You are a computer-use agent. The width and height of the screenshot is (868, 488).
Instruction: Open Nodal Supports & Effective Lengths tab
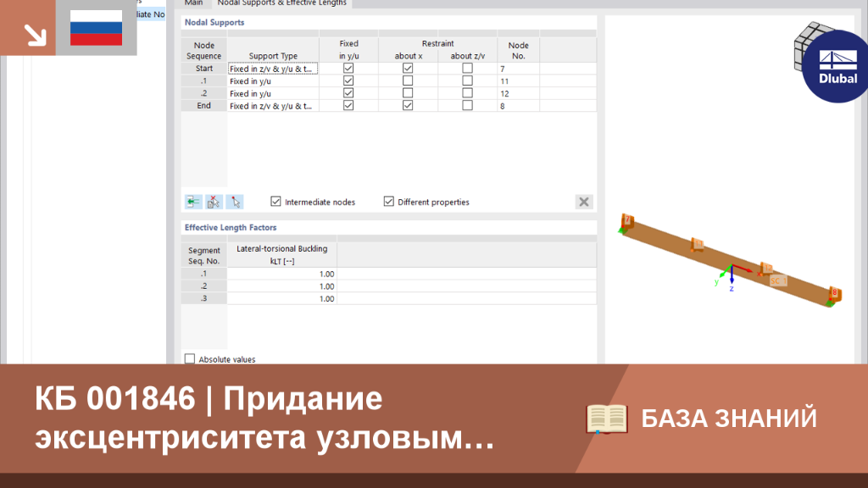(x=281, y=3)
